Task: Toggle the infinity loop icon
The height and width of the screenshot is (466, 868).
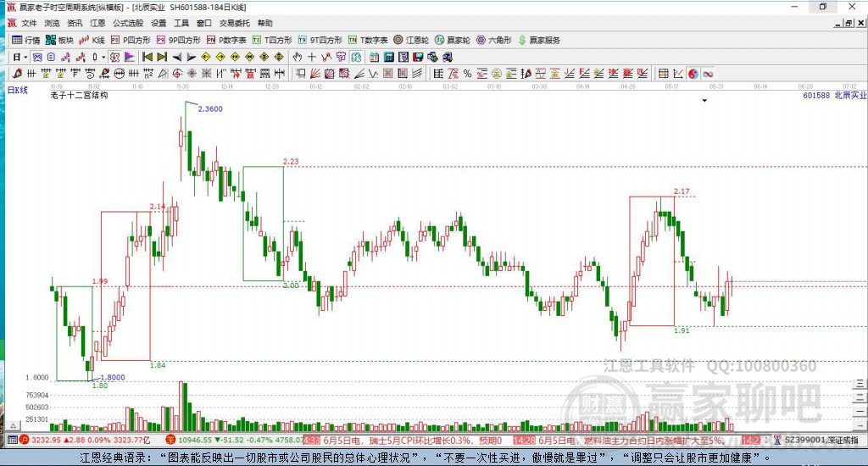Action: [x=708, y=74]
